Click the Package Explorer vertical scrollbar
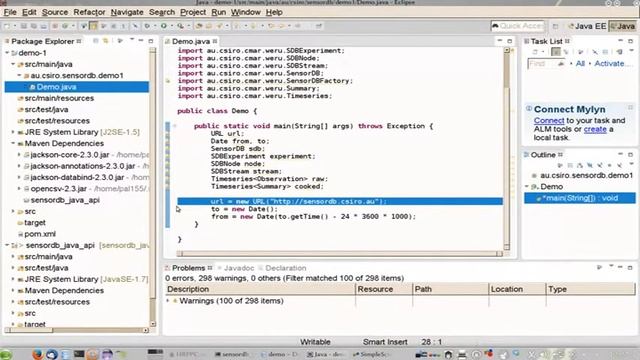The width and height of the screenshot is (640, 360). (153, 186)
